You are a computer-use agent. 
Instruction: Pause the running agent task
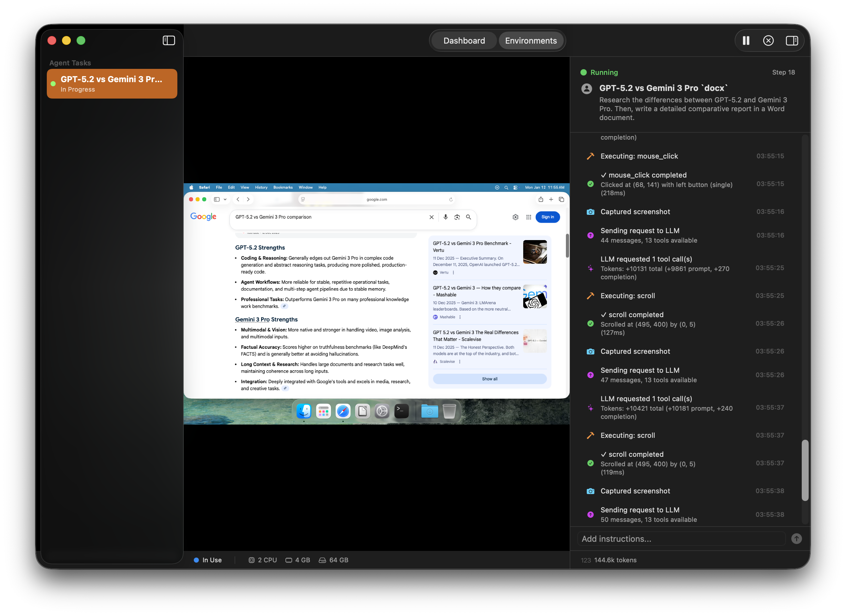click(745, 41)
